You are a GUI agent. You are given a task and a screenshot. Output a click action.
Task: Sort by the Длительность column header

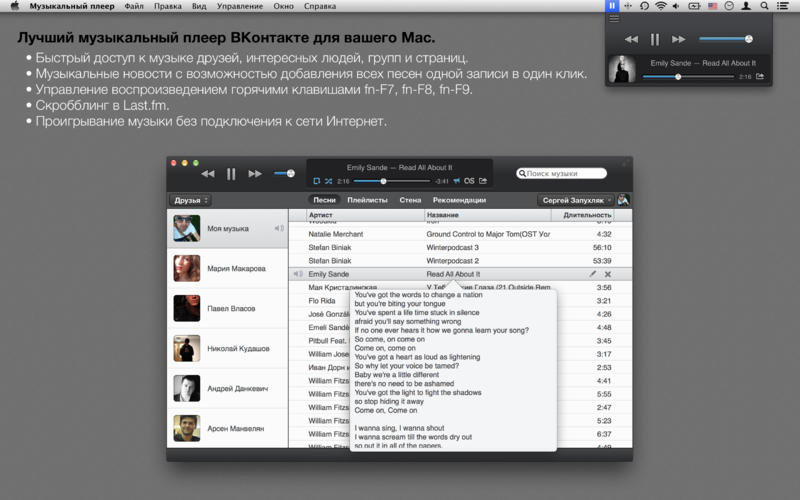coord(583,215)
